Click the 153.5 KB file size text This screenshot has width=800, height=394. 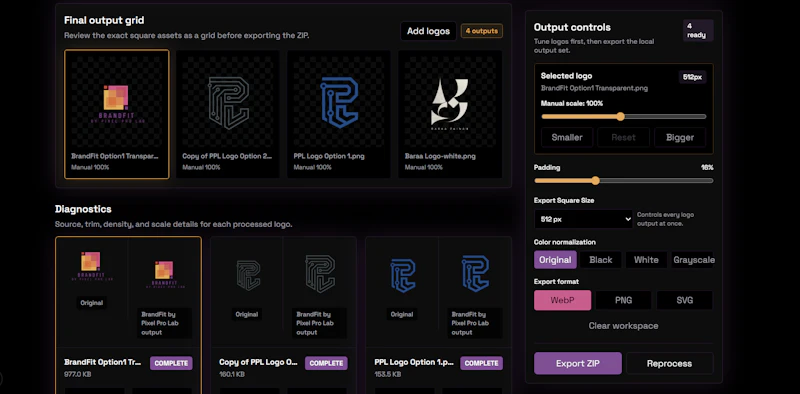click(x=387, y=374)
